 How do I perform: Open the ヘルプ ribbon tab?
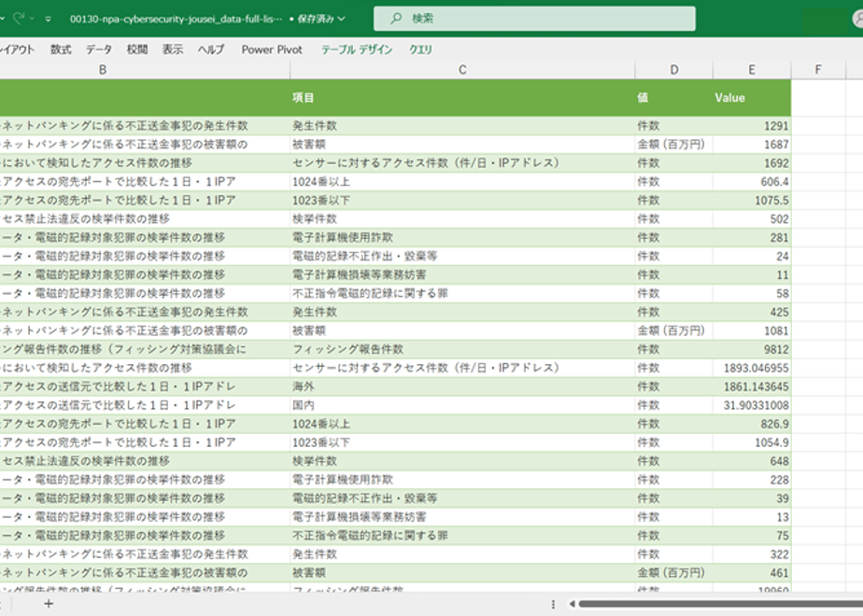click(211, 49)
